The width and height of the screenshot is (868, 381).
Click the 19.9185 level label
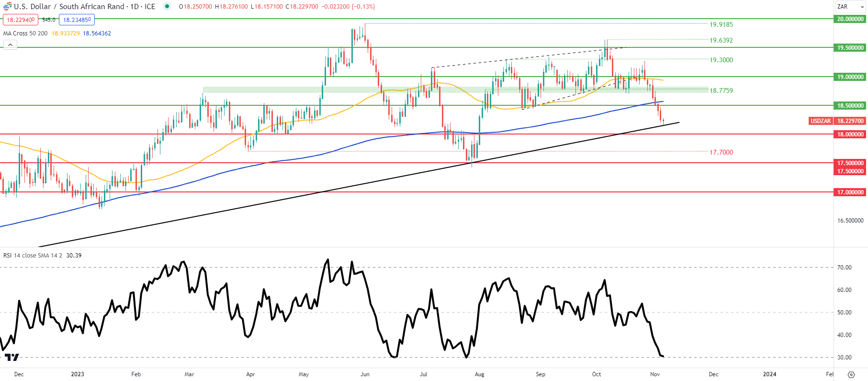coord(721,24)
